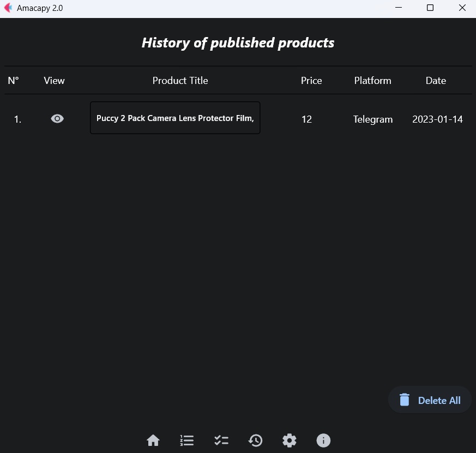Open the Info page icon
Screen dimensions: 476x453
323,440
